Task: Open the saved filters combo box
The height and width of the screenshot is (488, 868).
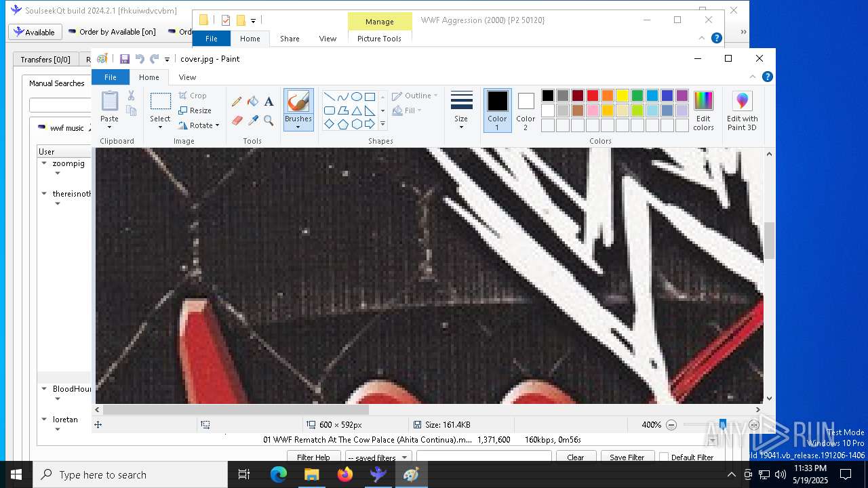Action: 377,457
